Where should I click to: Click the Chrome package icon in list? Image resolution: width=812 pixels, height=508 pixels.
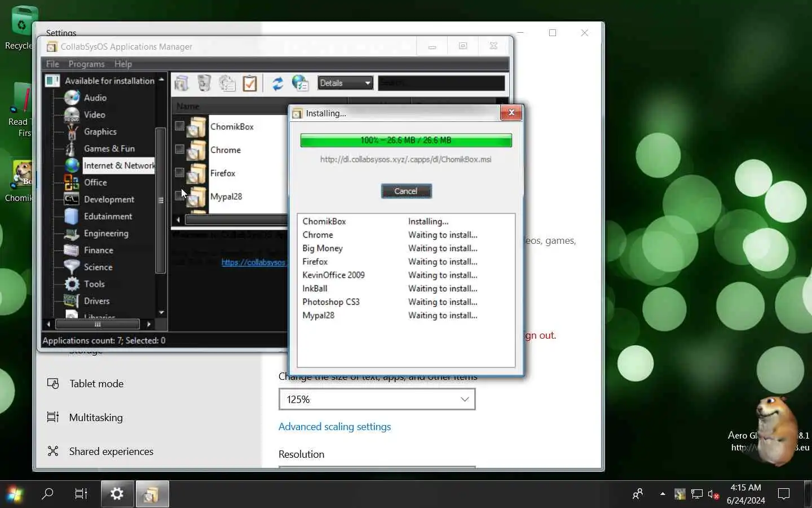pos(196,150)
